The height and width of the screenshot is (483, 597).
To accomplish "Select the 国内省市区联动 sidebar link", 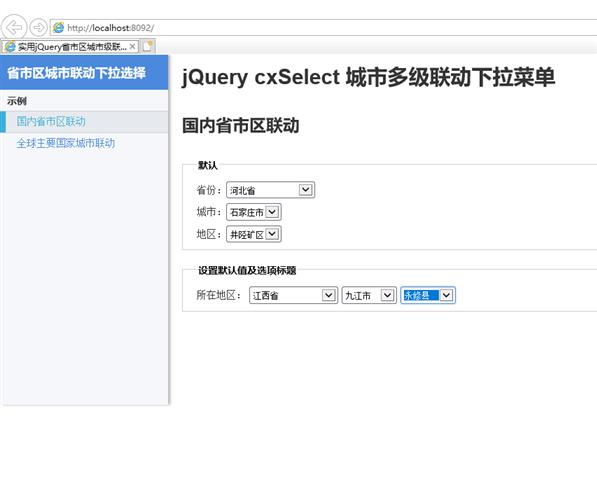I will pos(51,121).
